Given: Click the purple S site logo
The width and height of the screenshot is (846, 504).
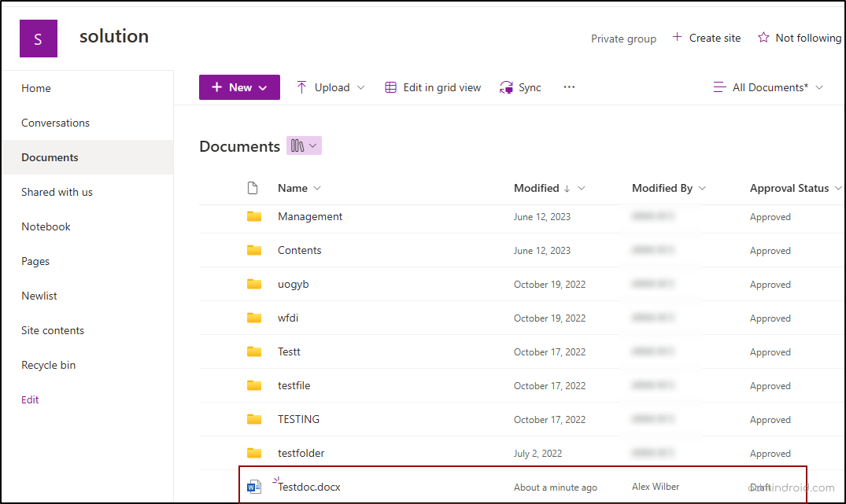Looking at the screenshot, I should coord(38,37).
